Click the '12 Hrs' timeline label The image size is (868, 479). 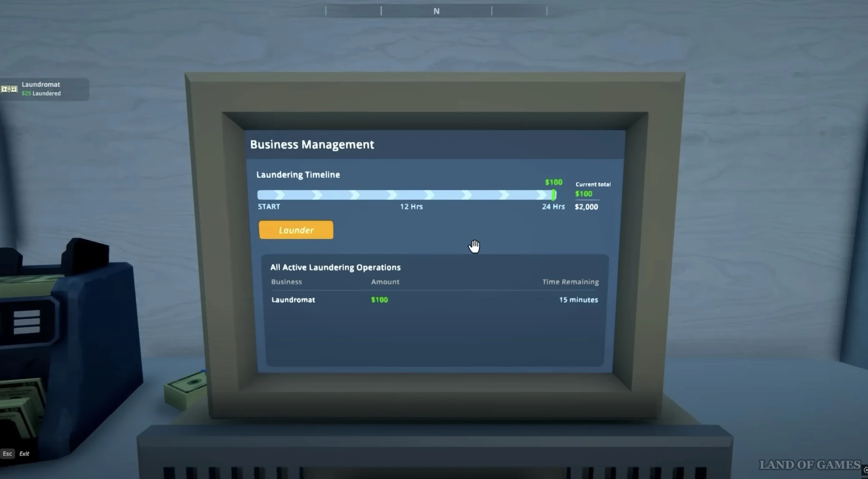(x=411, y=207)
